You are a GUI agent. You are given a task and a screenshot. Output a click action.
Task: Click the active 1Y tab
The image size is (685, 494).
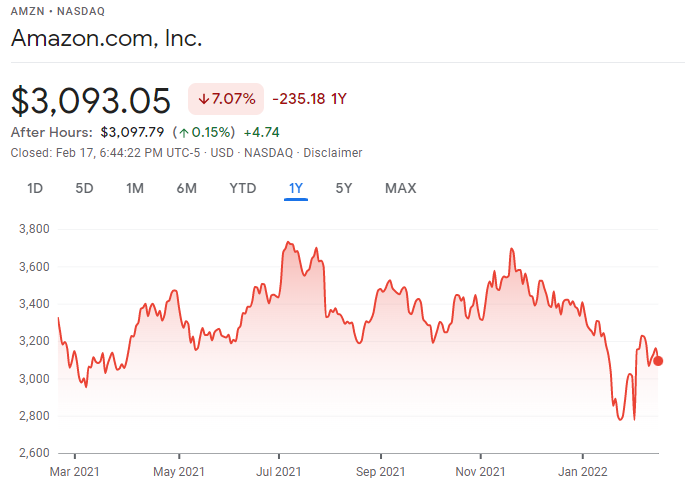[x=296, y=188]
